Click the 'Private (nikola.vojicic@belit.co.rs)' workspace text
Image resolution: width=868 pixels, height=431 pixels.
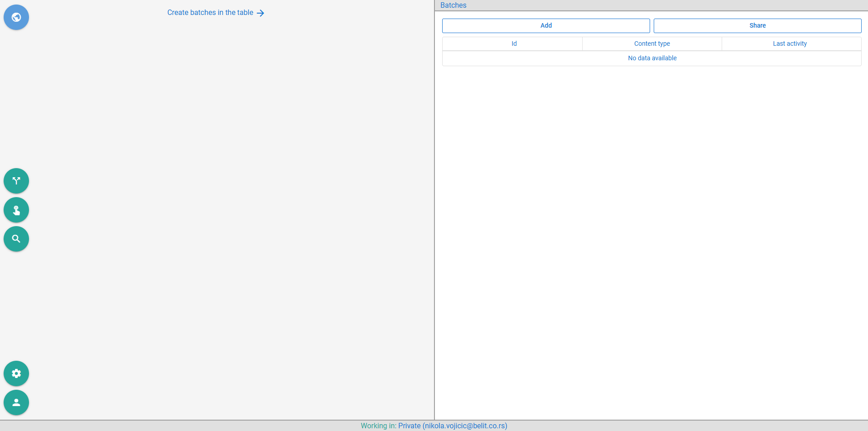click(453, 426)
